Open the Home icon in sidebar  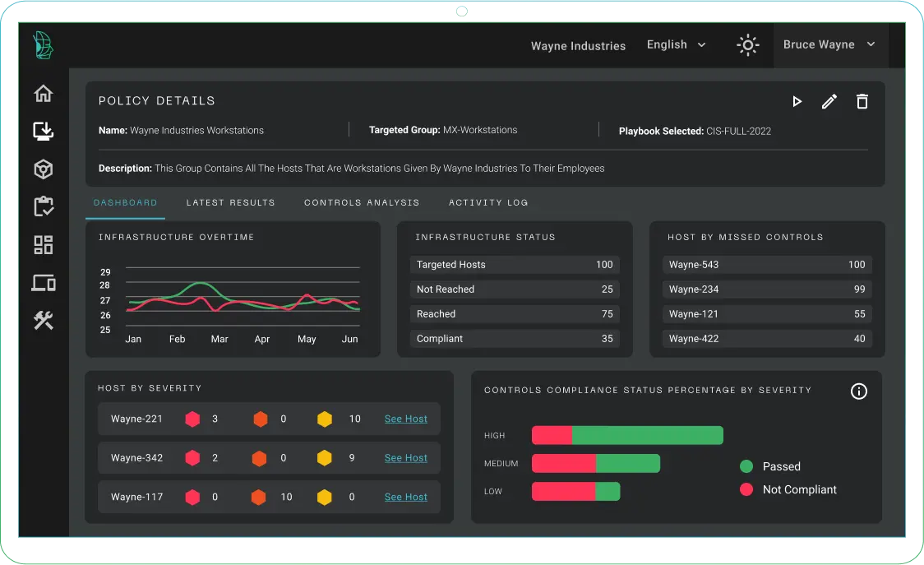(43, 93)
